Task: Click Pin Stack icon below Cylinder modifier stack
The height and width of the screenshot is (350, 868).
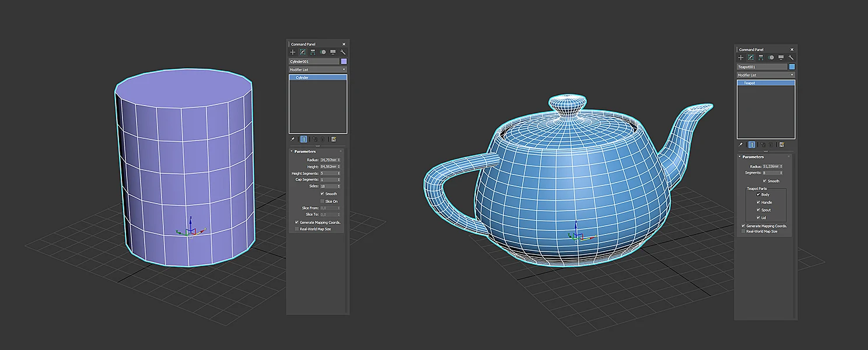Action: click(x=293, y=139)
